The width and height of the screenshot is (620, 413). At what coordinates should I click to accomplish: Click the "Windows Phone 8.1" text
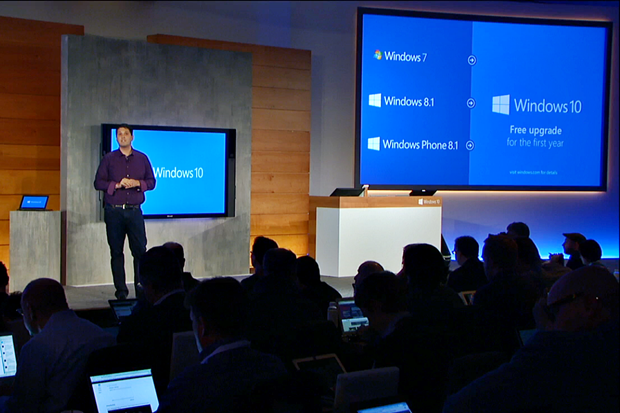tap(420, 144)
